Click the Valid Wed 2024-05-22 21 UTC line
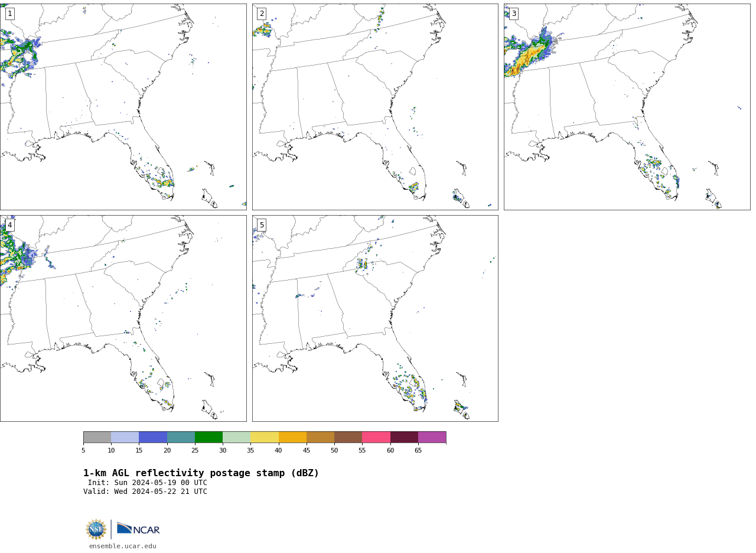The width and height of the screenshot is (756, 553). click(145, 492)
